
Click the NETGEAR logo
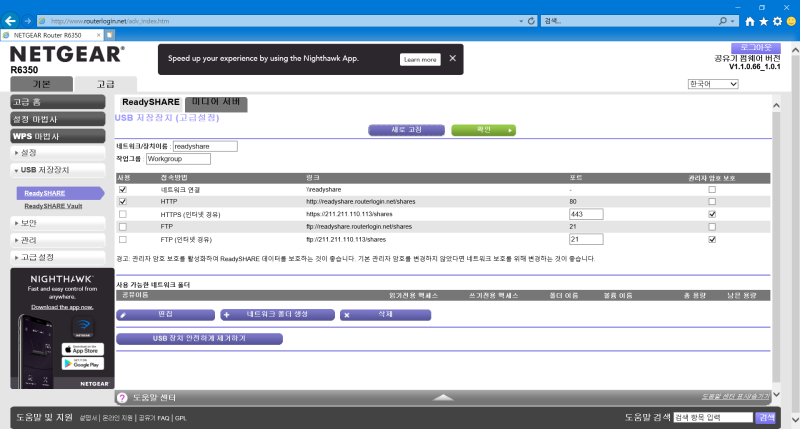[67, 54]
